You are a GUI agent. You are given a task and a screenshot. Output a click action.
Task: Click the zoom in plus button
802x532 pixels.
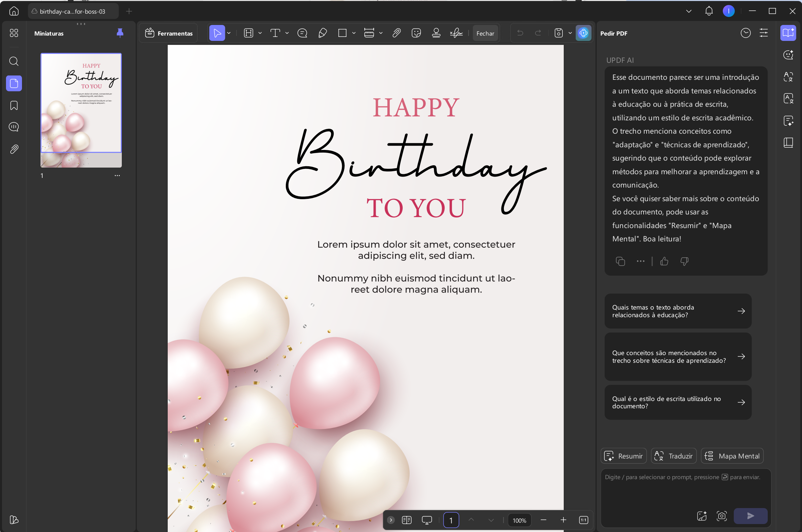(x=563, y=520)
